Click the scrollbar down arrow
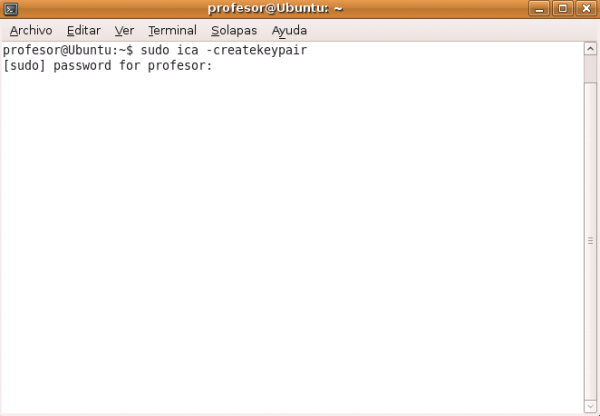The width and height of the screenshot is (600, 416). coord(590,407)
